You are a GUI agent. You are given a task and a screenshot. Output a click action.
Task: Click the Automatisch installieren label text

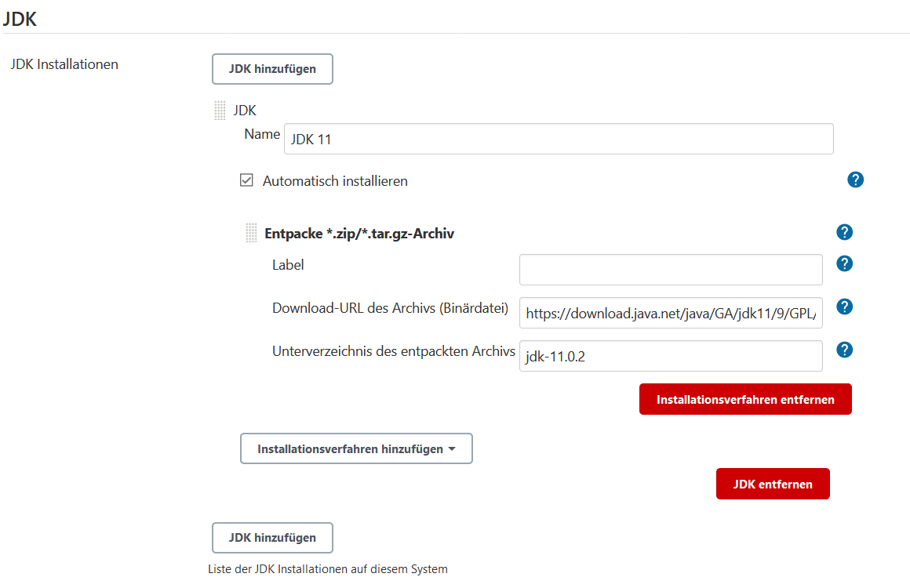click(335, 181)
